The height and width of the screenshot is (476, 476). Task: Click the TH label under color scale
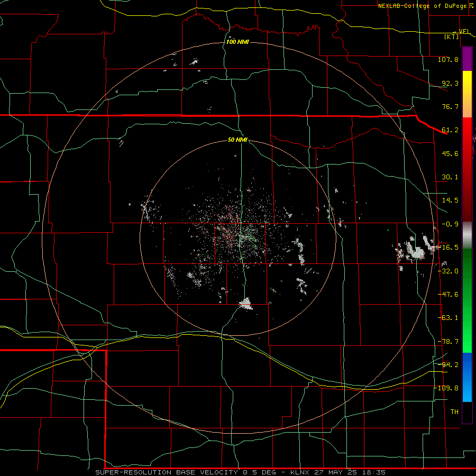[x=454, y=412]
